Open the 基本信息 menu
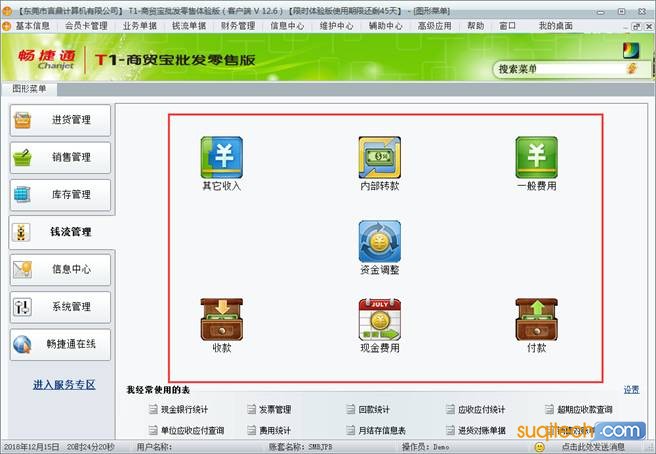656x454 pixels. pyautogui.click(x=33, y=26)
